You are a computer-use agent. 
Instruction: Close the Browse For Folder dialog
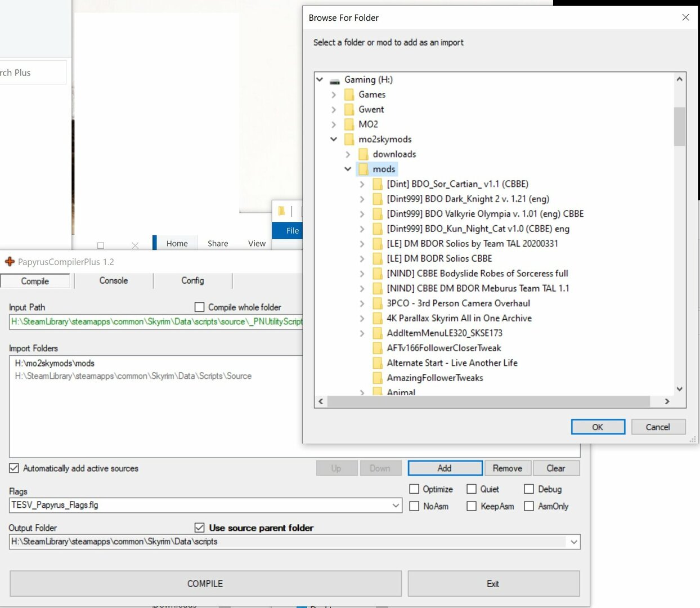[685, 17]
